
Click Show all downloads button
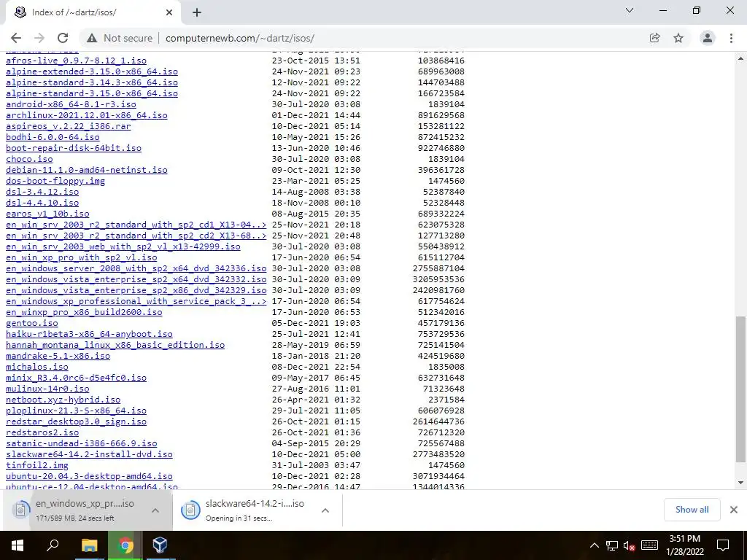click(692, 510)
